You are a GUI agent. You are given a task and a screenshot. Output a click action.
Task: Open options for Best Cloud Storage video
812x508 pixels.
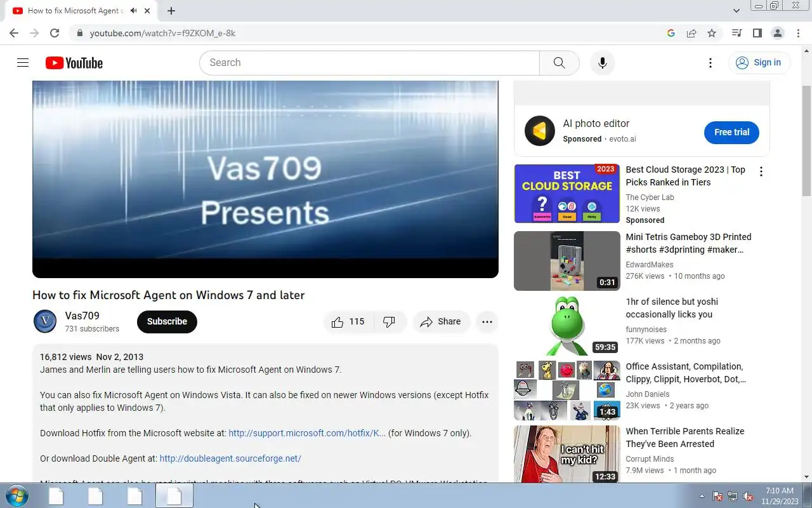coord(761,171)
